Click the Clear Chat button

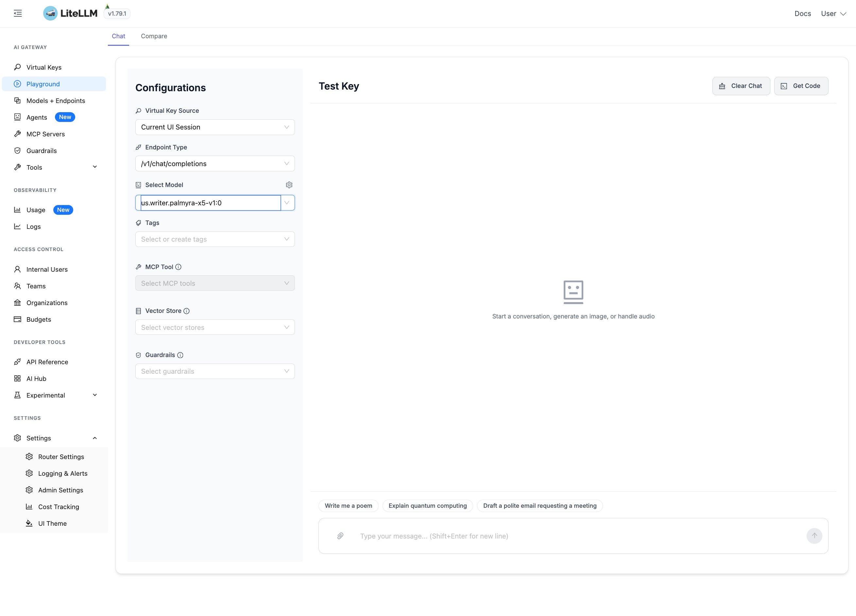[741, 86]
